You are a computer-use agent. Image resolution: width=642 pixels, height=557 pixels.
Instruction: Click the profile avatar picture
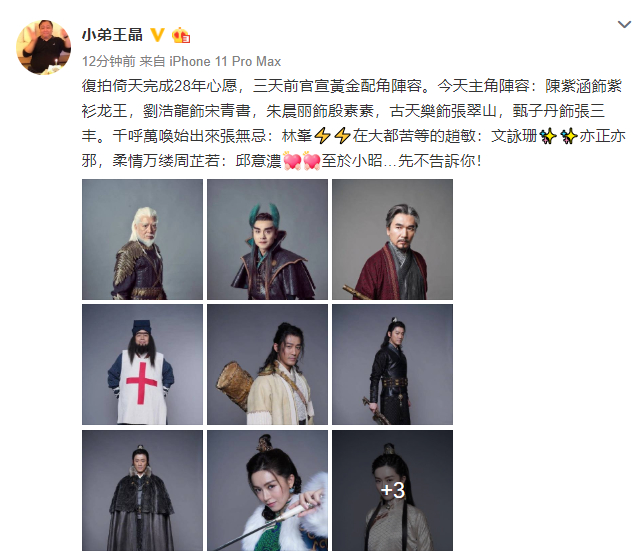pos(43,47)
